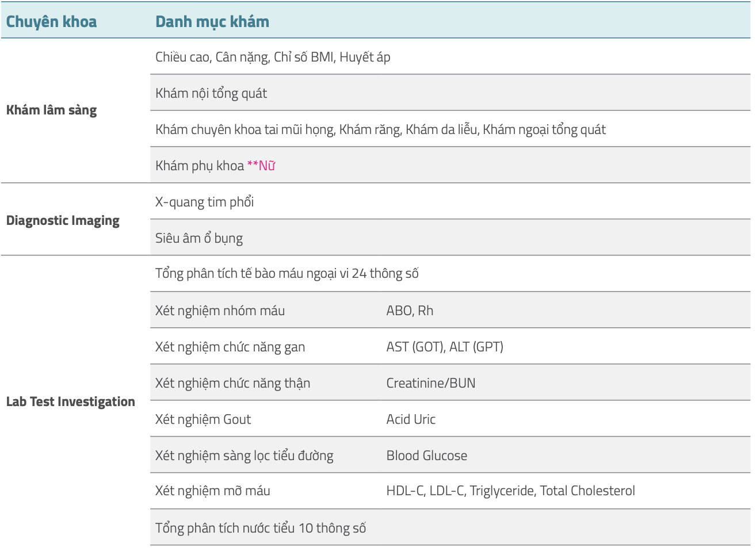Click the 'Khám phụ khoa' row text
The width and height of the screenshot is (756, 551).
click(x=200, y=166)
